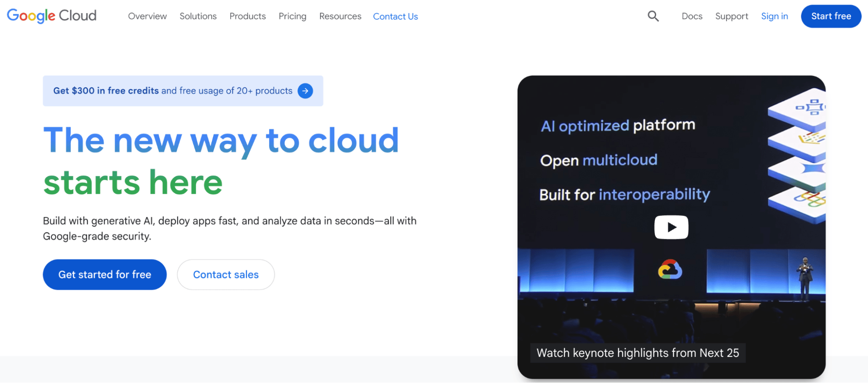Open the Overview menu
This screenshot has width=868, height=383.
pos(147,16)
